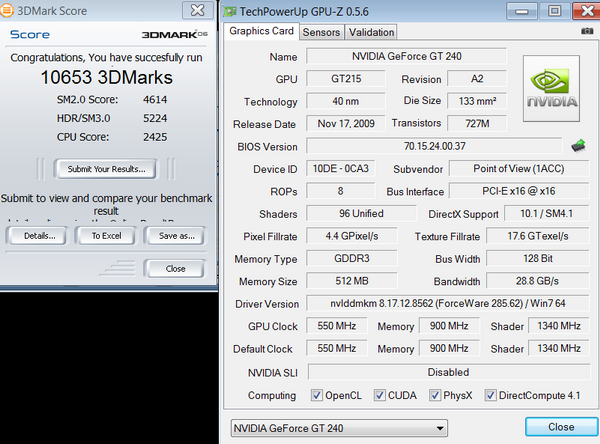The width and height of the screenshot is (600, 444).
Task: Toggle the DirectCompute 4.1 checkbox
Action: click(490, 395)
